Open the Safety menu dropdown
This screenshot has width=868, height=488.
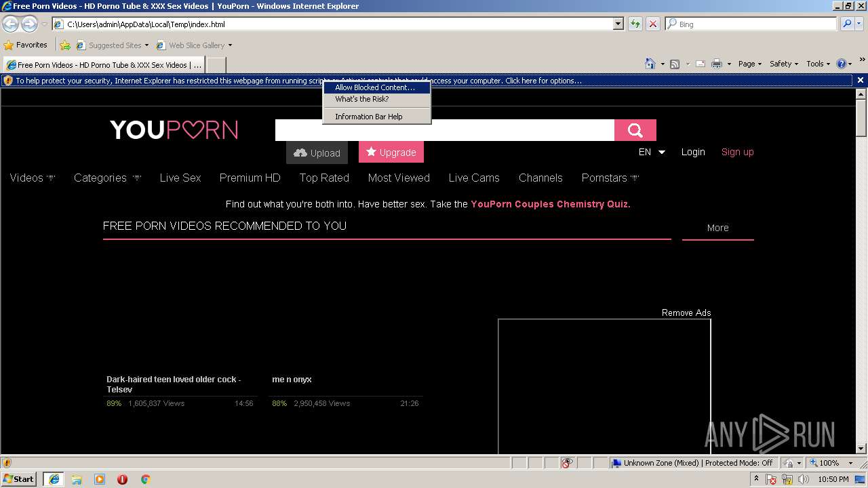coord(784,64)
